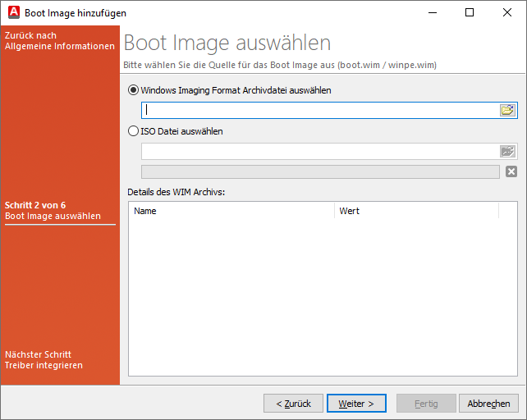Viewport: 527px width, 420px height.
Task: Click the greyed-out Fertig button
Action: 426,404
